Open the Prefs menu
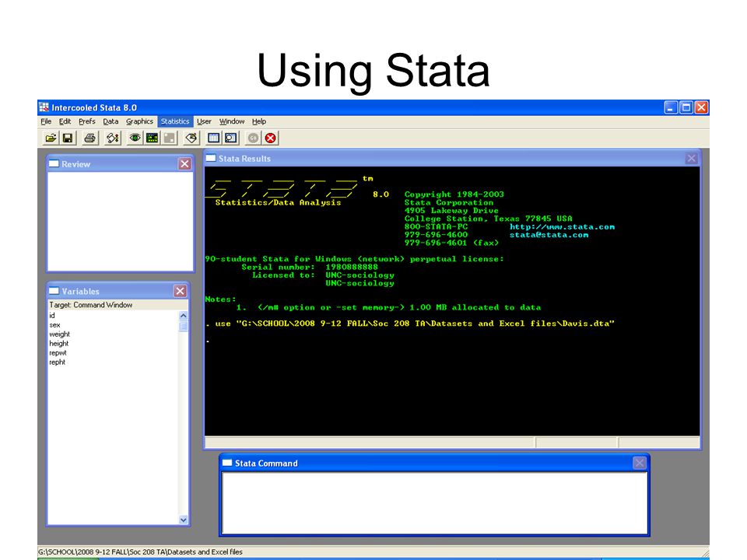This screenshot has width=747, height=560. point(86,121)
